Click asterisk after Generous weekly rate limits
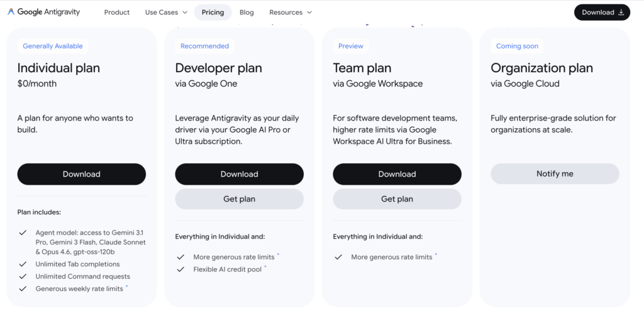This screenshot has height=314, width=644. point(126,287)
